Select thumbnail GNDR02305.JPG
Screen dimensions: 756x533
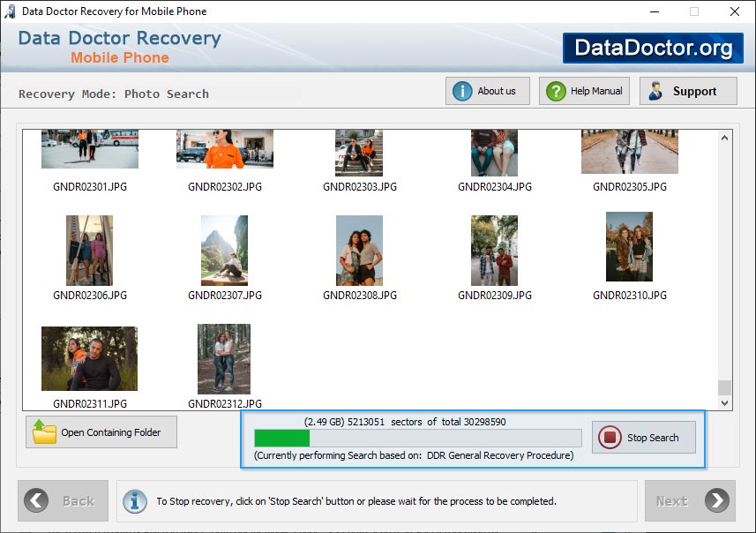click(630, 152)
